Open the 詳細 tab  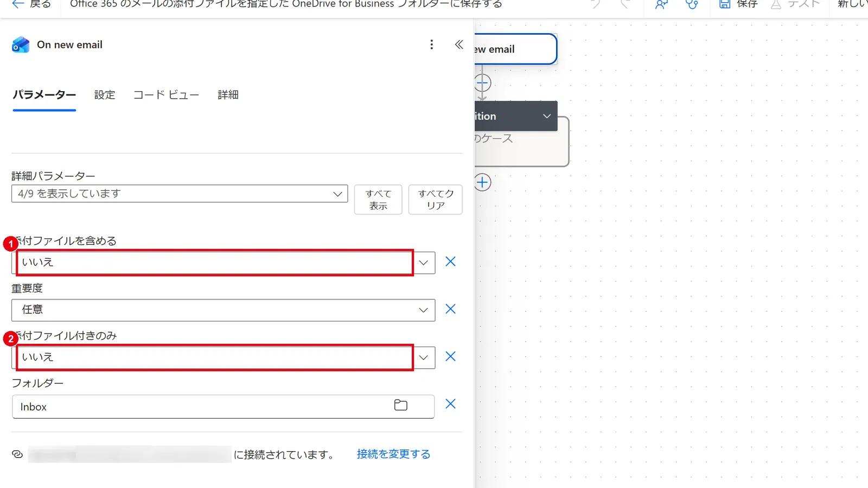click(x=228, y=95)
